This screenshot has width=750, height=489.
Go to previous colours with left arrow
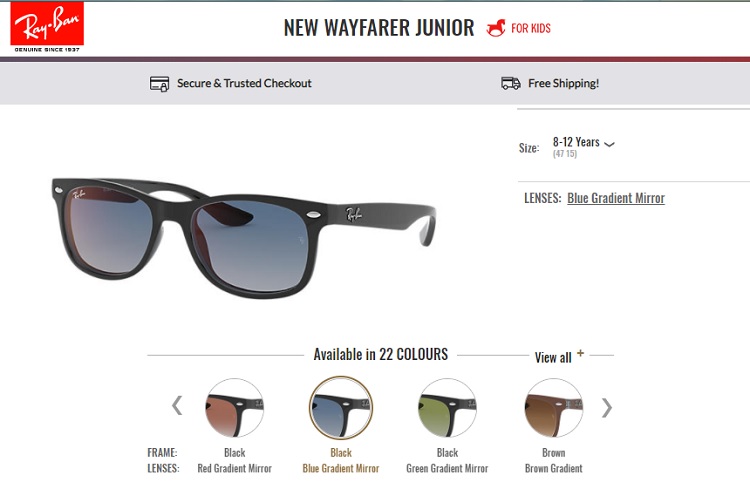(177, 405)
